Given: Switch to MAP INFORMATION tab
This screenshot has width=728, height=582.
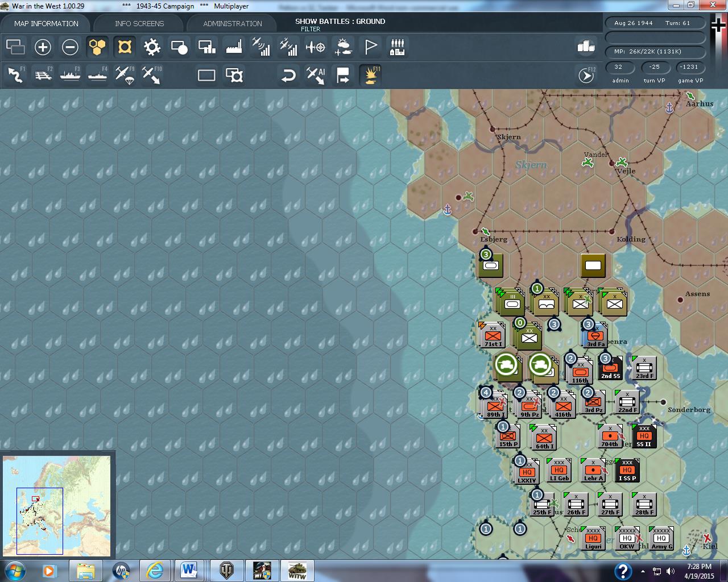Looking at the screenshot, I should (46, 23).
